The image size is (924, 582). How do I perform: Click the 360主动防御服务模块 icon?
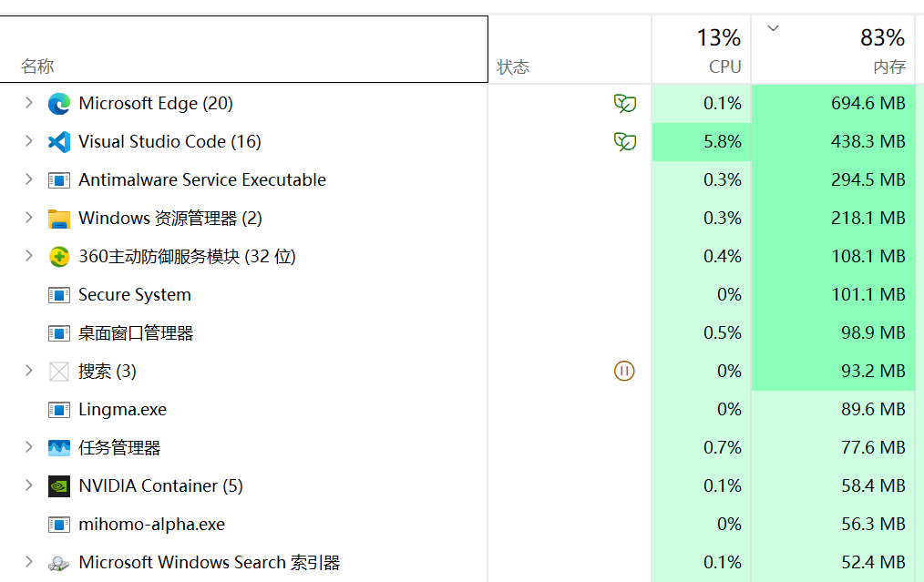(x=59, y=257)
